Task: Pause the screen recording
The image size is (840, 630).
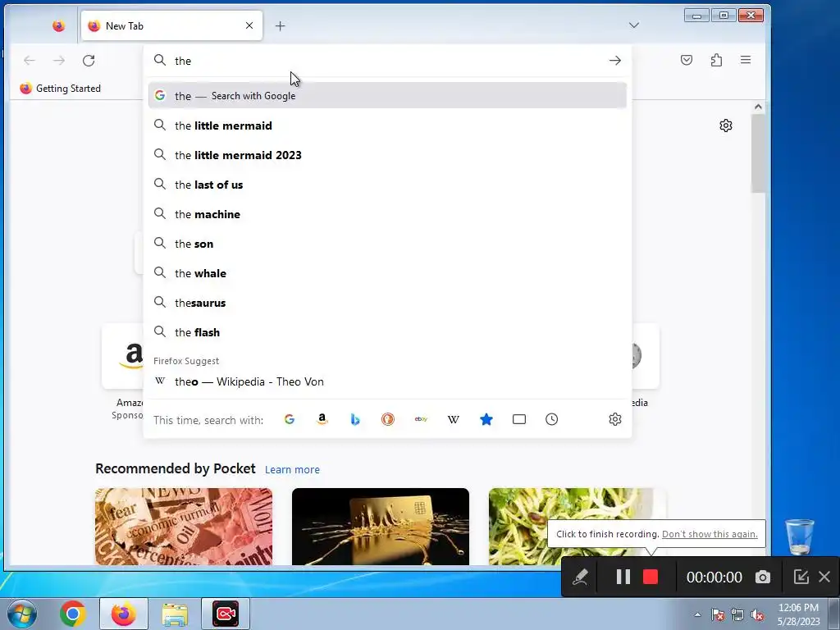Action: [x=623, y=577]
